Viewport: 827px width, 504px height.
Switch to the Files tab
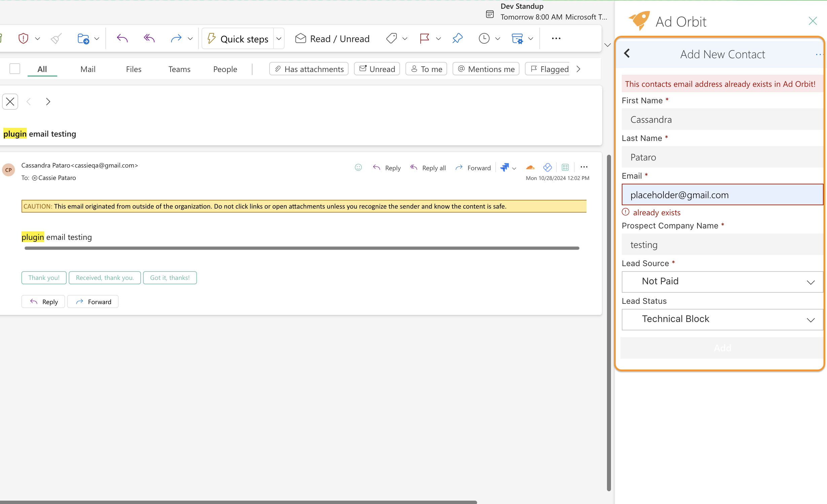(x=134, y=69)
